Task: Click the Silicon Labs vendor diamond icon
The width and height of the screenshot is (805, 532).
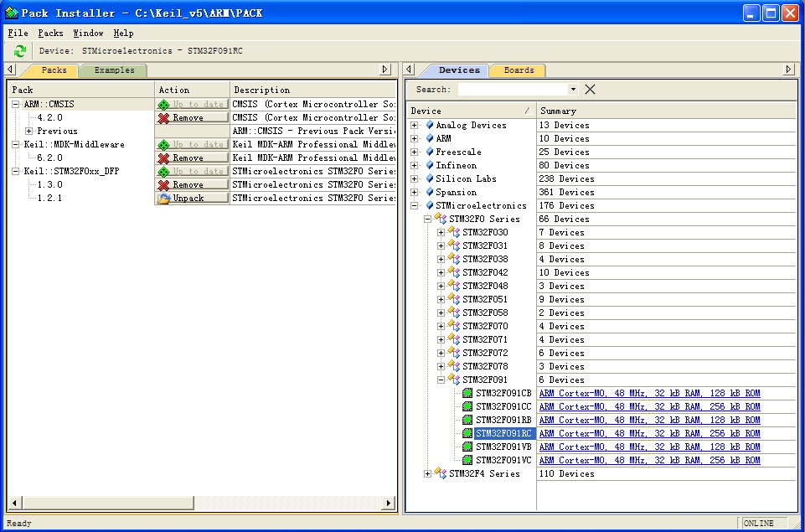Action: [x=430, y=178]
